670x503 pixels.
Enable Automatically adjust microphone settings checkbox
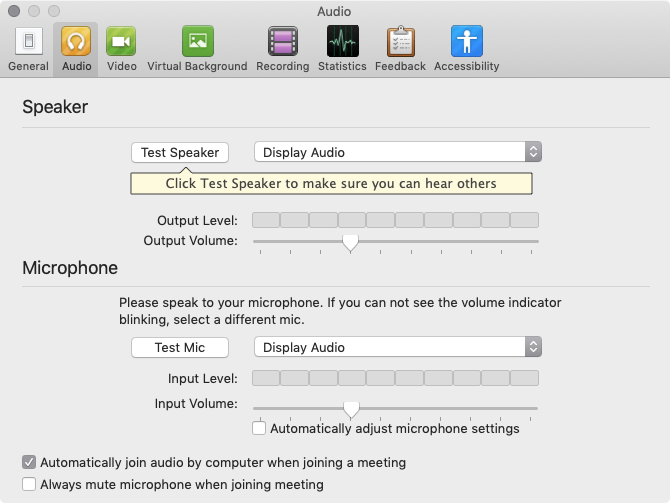point(259,428)
